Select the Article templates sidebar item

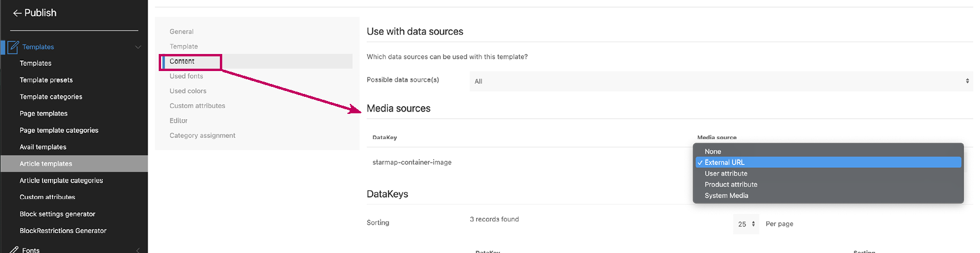click(46, 164)
